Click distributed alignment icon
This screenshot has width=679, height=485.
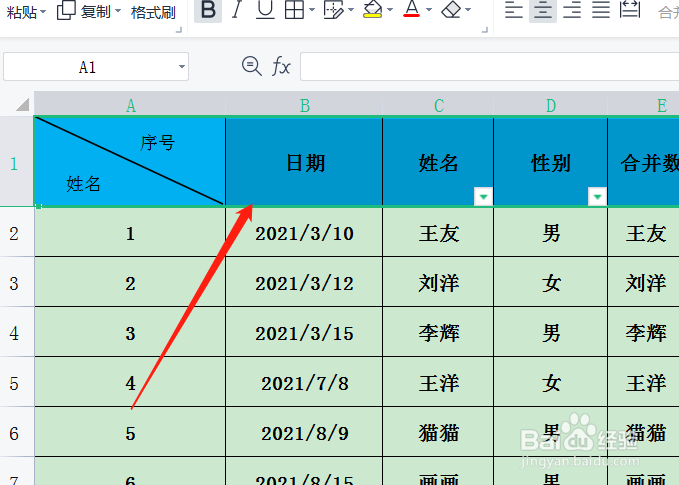click(x=630, y=10)
